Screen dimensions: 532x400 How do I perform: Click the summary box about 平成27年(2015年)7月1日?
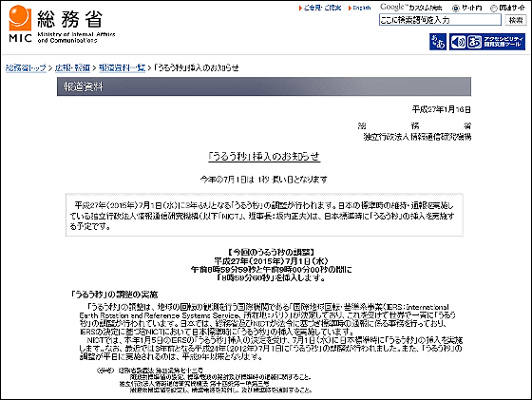pos(264,215)
